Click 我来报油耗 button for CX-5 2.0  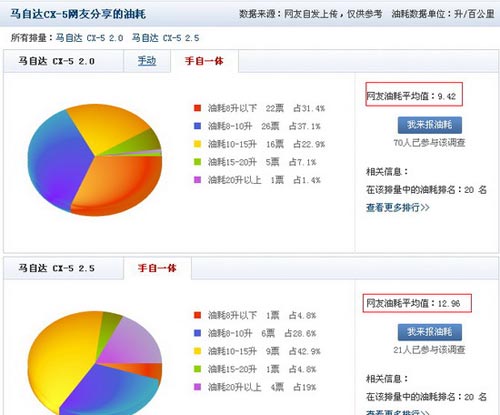(430, 125)
